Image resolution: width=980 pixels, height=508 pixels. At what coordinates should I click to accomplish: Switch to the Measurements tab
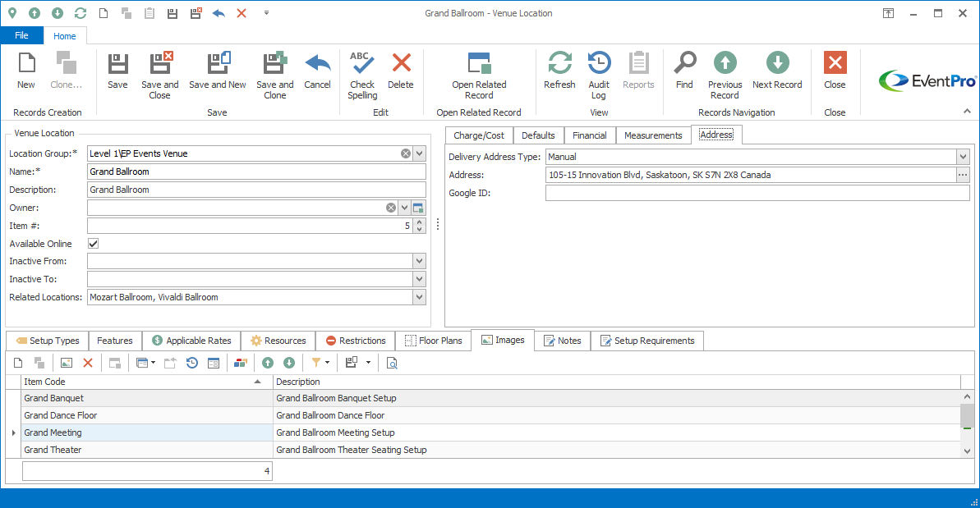pyautogui.click(x=653, y=135)
